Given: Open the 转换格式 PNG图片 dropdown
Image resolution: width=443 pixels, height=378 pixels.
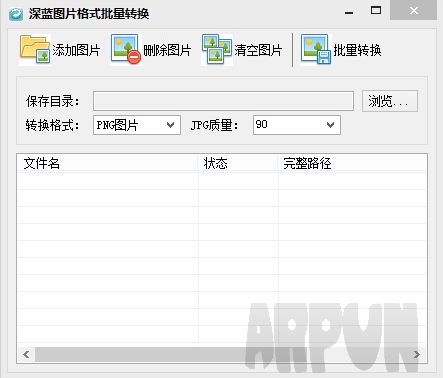Looking at the screenshot, I should [137, 125].
